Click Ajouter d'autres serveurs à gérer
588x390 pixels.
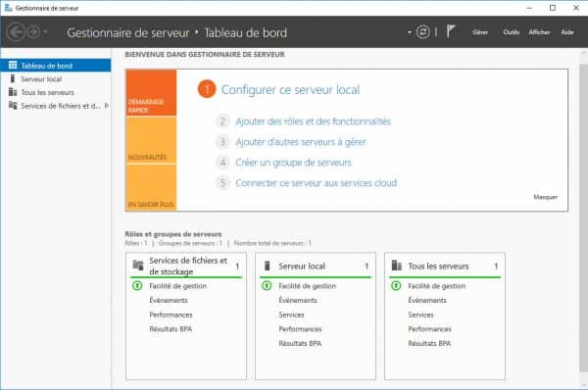pos(301,142)
